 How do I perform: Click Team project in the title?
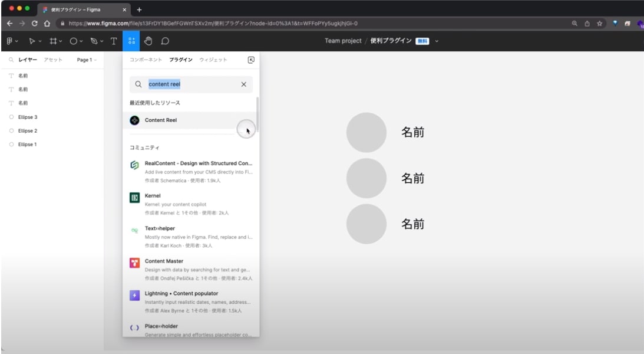tap(343, 41)
